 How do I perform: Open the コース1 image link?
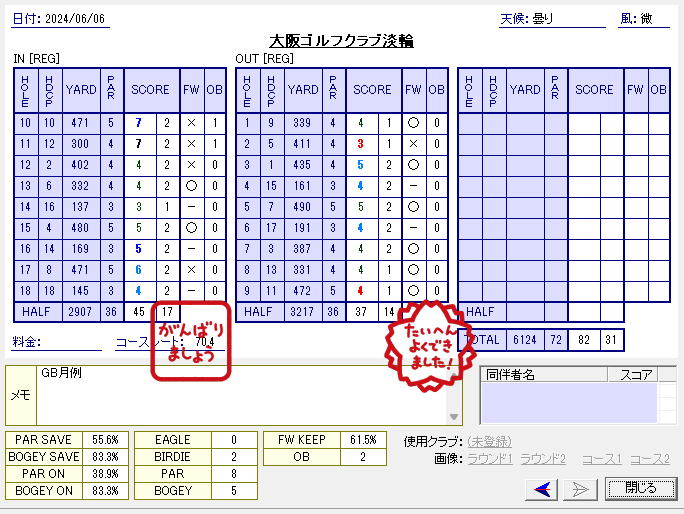(x=602, y=459)
